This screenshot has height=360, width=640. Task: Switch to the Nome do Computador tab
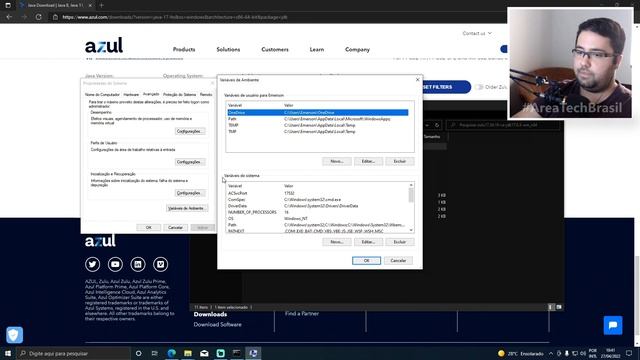102,95
